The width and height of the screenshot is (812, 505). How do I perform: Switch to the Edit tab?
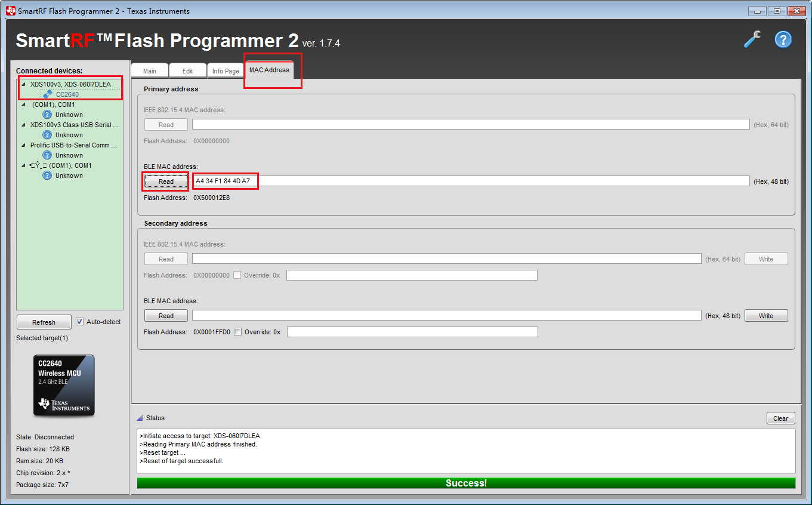(x=187, y=71)
